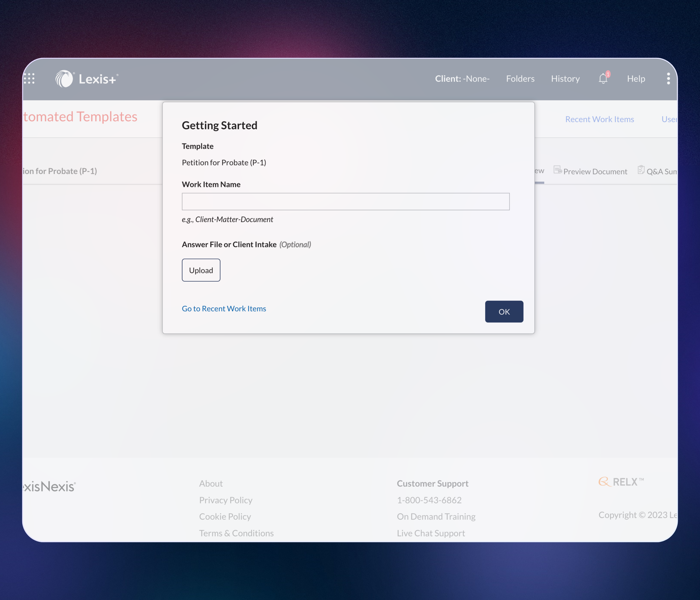700x600 pixels.
Task: Open On Demand Training link
Action: pos(436,517)
